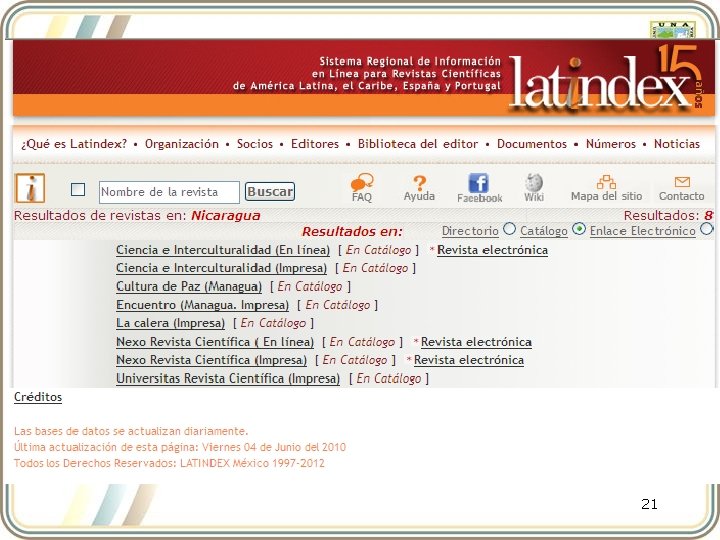Click 'Última actualización de esta página' line
Image resolution: width=720 pixels, height=540 pixels.
tap(180, 447)
